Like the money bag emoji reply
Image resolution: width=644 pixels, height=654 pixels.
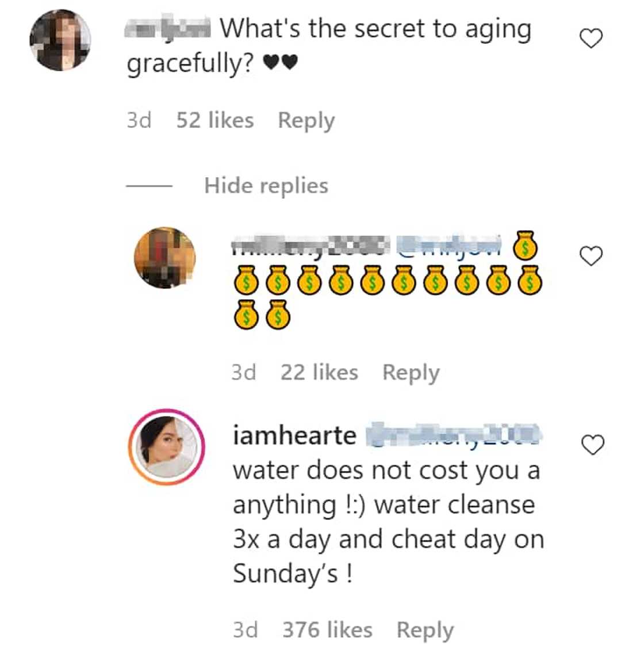click(591, 256)
